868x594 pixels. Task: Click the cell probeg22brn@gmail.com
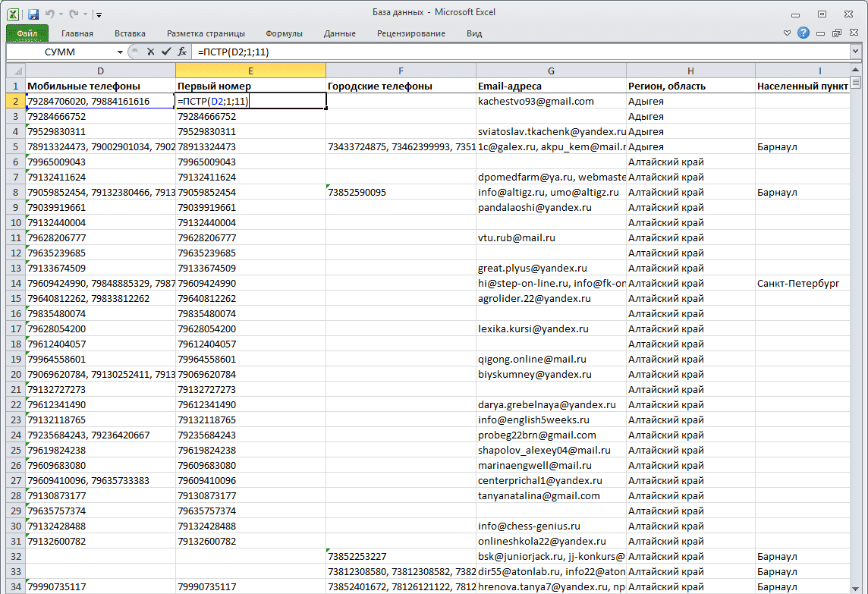(x=551, y=435)
